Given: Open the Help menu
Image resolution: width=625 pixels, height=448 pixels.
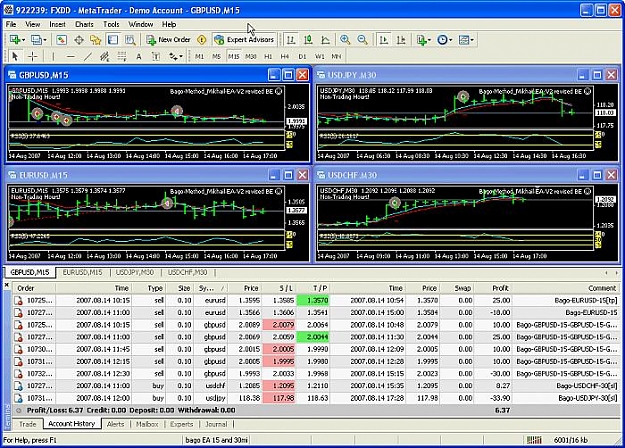Looking at the screenshot, I should point(169,24).
